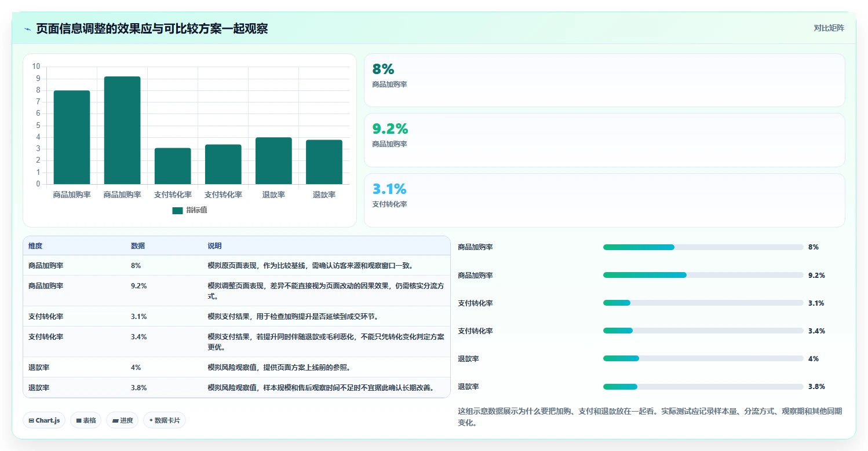The image size is (868, 451).
Task: Select the 数据卡片 chip
Action: pos(164,420)
